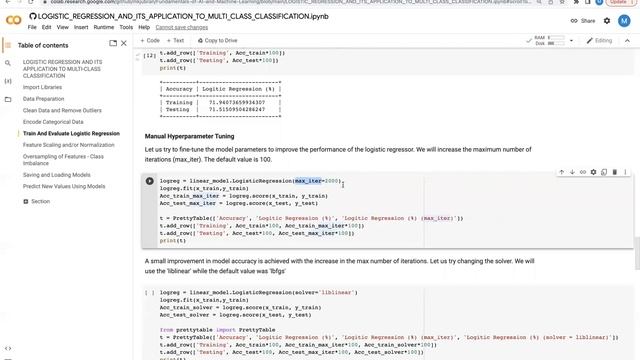
Task: Open the Edit menu
Action: tap(47, 27)
